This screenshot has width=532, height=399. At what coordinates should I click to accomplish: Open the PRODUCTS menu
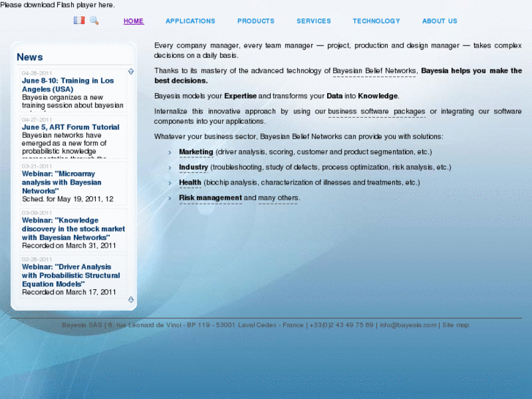point(256,21)
